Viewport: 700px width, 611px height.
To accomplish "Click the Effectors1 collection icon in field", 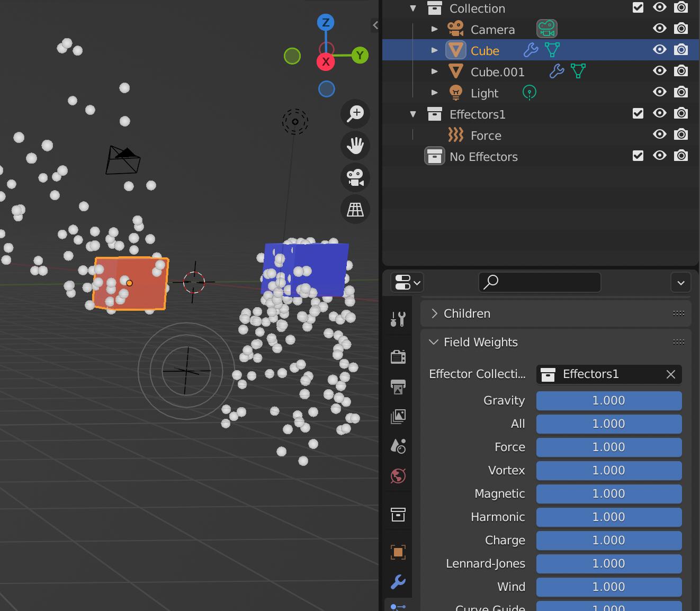I will 548,374.
